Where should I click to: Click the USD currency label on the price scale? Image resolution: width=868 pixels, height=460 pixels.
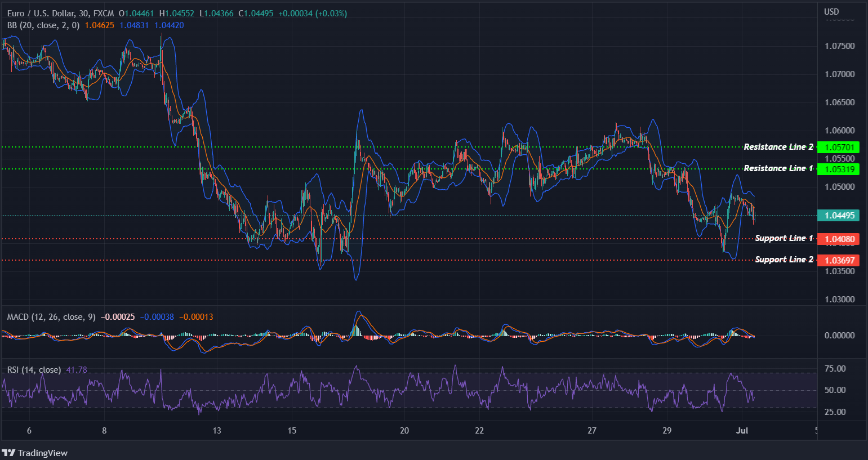pyautogui.click(x=831, y=10)
